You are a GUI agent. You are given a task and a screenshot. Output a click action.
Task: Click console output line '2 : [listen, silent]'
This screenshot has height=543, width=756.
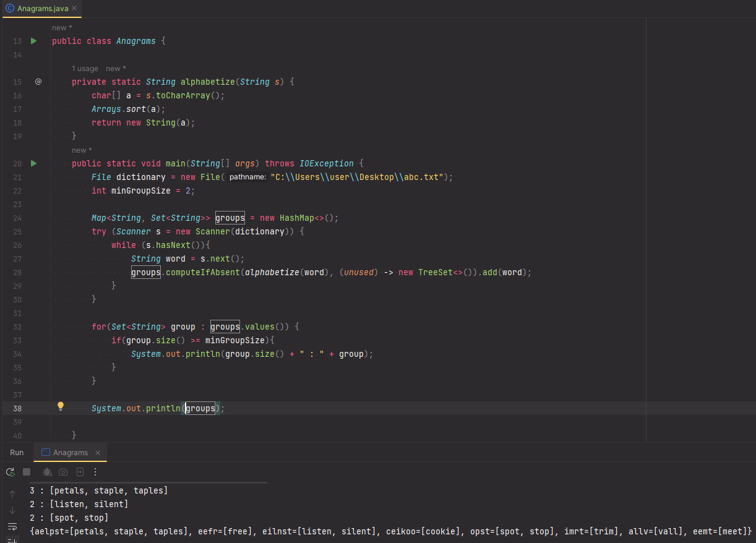click(x=79, y=504)
